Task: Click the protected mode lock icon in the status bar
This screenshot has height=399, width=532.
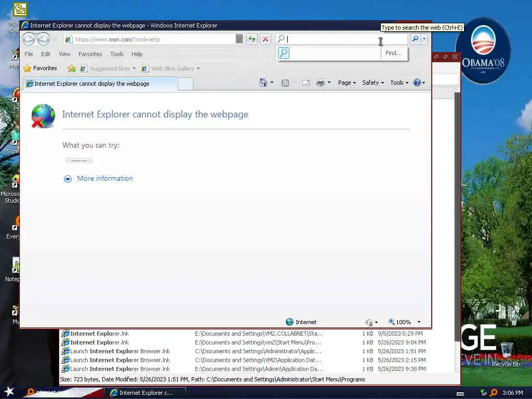Action: point(369,322)
